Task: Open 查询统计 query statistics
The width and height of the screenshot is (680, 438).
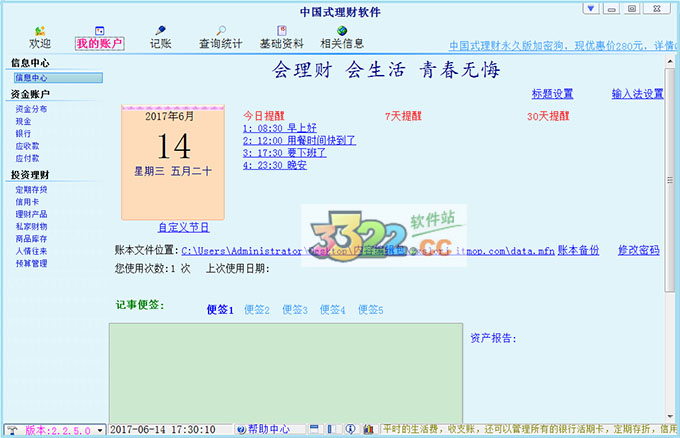Action: tap(221, 38)
